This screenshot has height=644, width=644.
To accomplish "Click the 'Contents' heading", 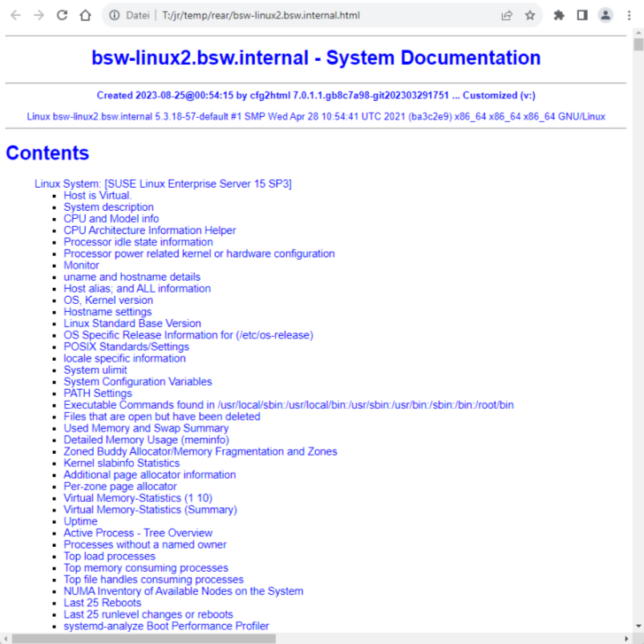I will point(47,153).
